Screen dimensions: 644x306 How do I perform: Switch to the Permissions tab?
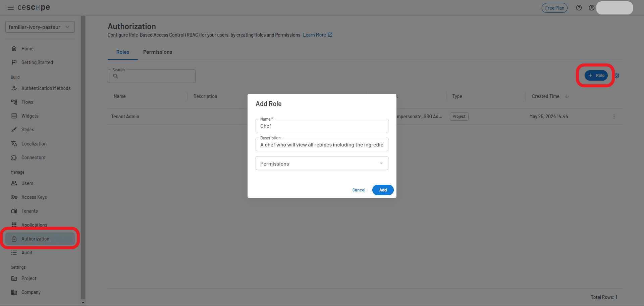pos(157,52)
